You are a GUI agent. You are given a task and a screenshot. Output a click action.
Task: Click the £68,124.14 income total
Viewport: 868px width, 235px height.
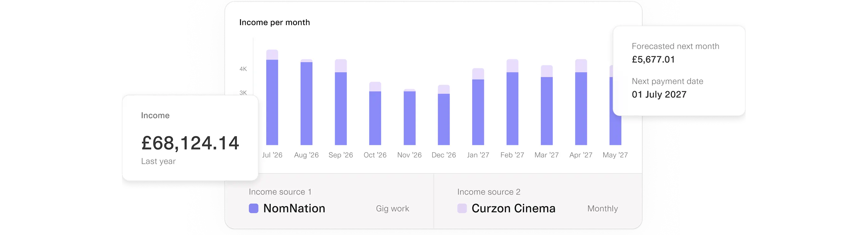coord(190,143)
